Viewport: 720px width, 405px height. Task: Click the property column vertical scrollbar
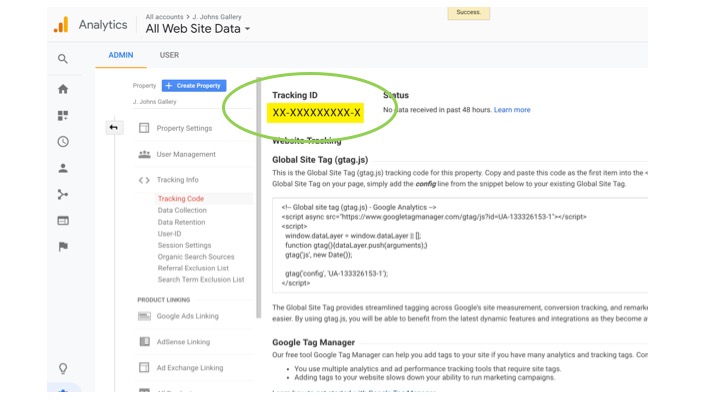pos(259,197)
